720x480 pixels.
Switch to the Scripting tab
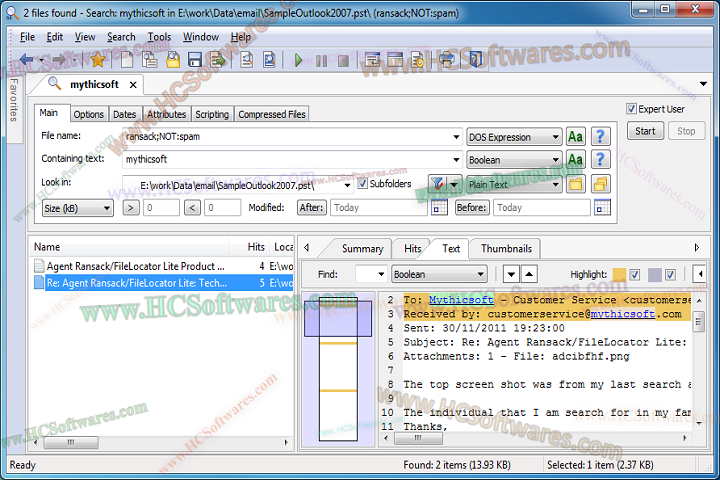point(212,114)
